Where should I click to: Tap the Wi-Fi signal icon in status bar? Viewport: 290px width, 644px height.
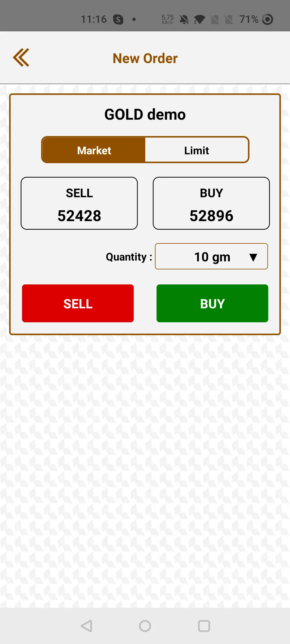[200, 19]
